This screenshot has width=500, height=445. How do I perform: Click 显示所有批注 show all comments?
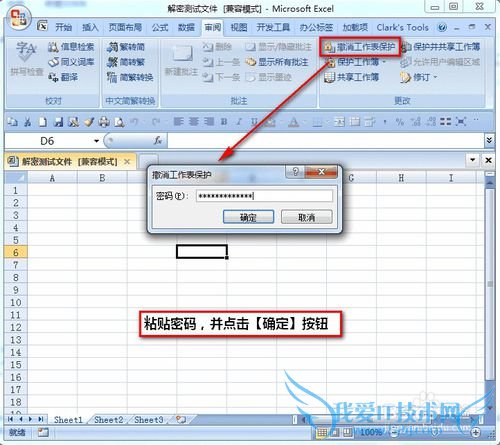point(277,62)
